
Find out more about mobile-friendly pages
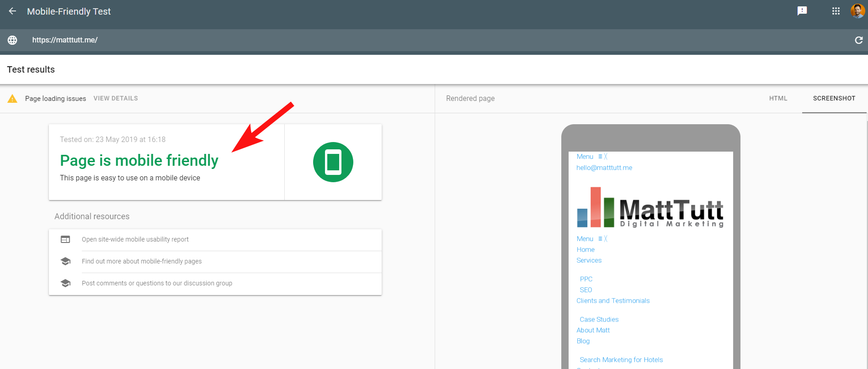coord(142,261)
